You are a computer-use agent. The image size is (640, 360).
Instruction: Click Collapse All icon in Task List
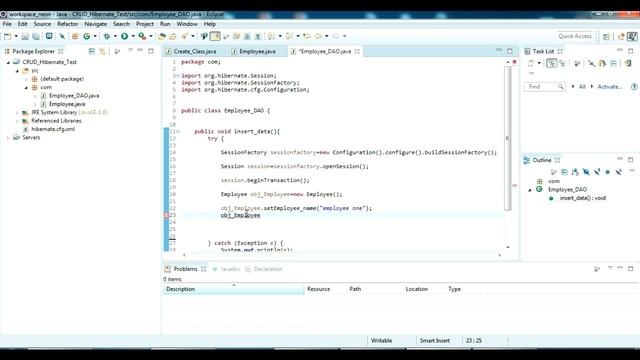click(x=613, y=63)
